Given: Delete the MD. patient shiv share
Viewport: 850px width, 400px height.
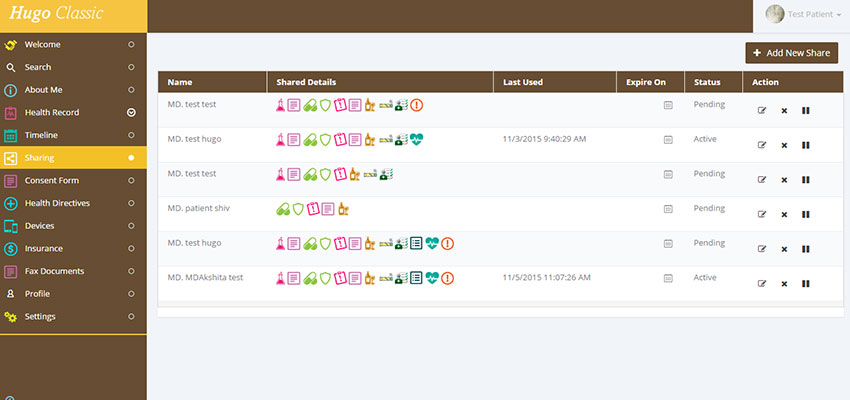Looking at the screenshot, I should pos(784,215).
